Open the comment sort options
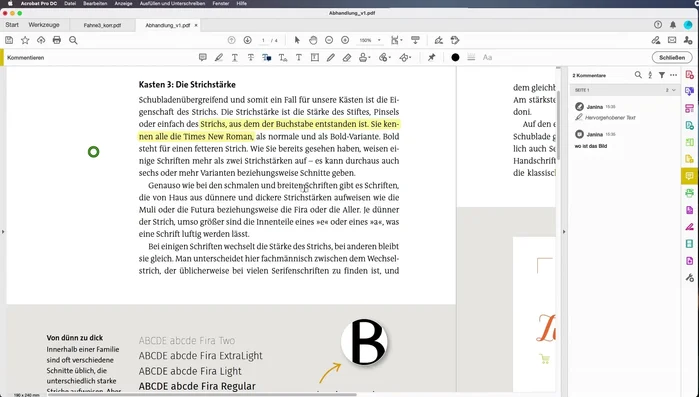The image size is (699, 397). pos(650,75)
